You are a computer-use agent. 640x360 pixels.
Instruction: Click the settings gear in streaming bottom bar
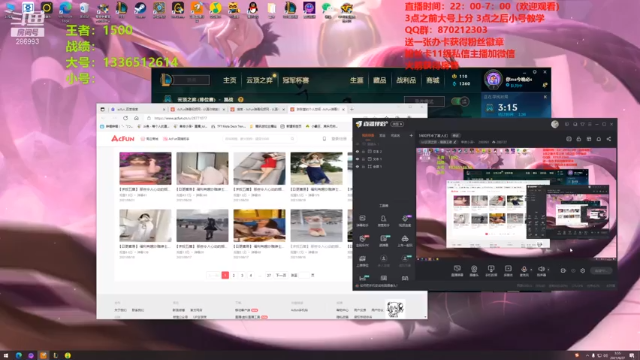click(582, 271)
